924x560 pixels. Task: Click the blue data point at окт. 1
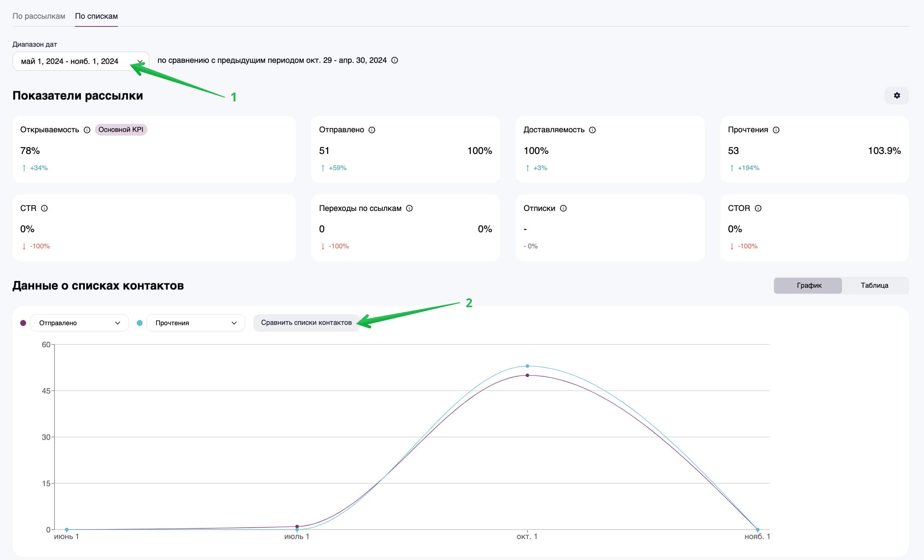pos(527,366)
